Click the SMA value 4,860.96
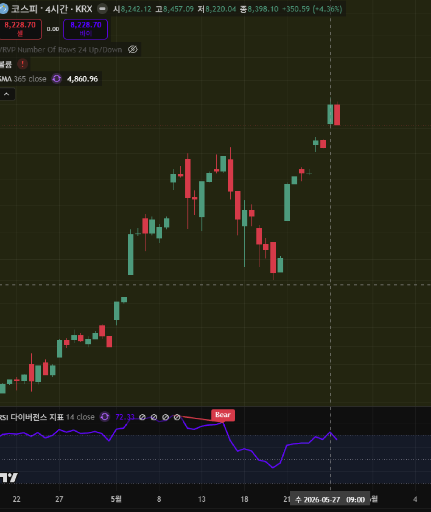 [x=82, y=79]
